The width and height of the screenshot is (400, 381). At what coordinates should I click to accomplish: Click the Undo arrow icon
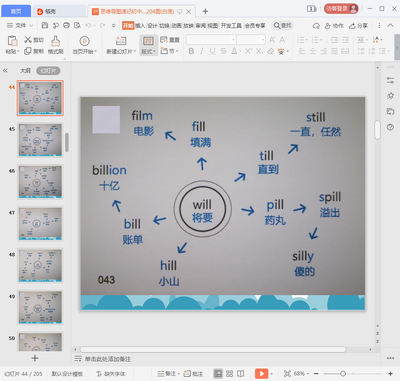88,25
